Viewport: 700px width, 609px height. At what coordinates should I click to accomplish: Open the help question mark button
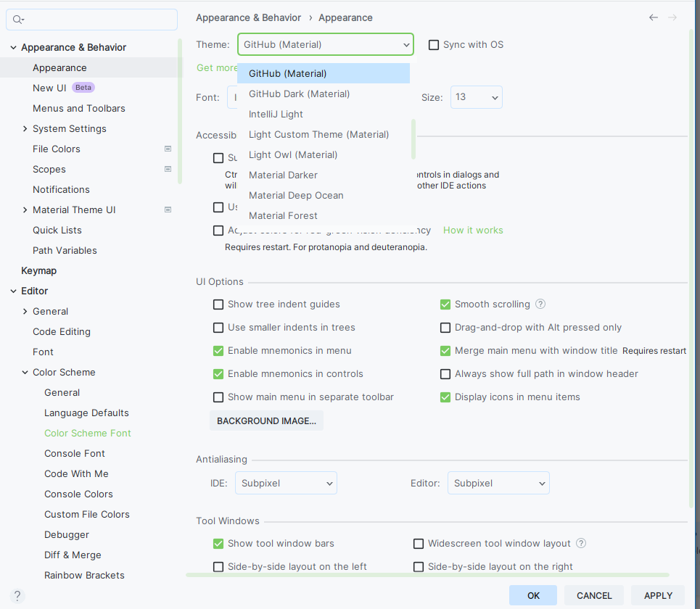(17, 596)
